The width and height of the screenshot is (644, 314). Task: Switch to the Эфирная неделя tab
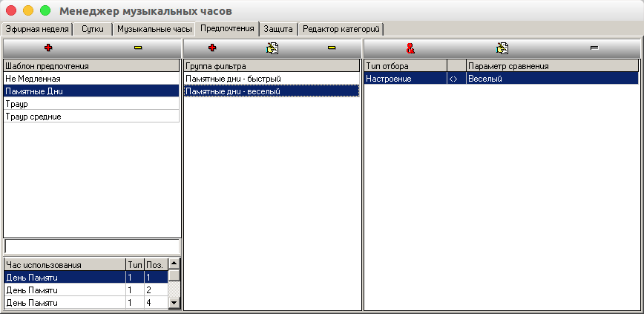pos(37,29)
